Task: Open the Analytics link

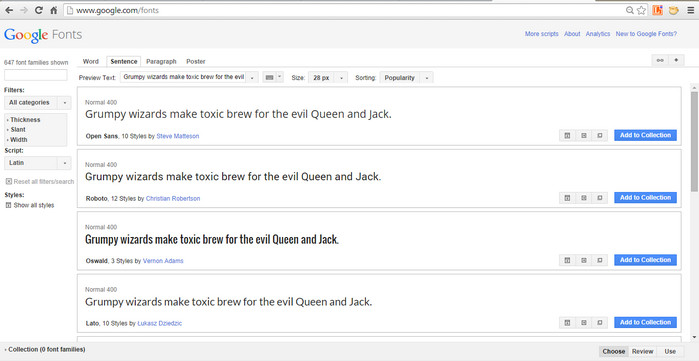Action: (598, 34)
